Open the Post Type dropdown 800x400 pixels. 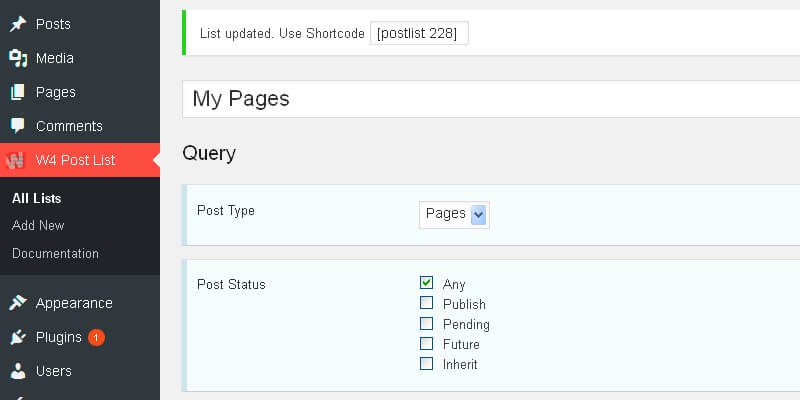455,214
